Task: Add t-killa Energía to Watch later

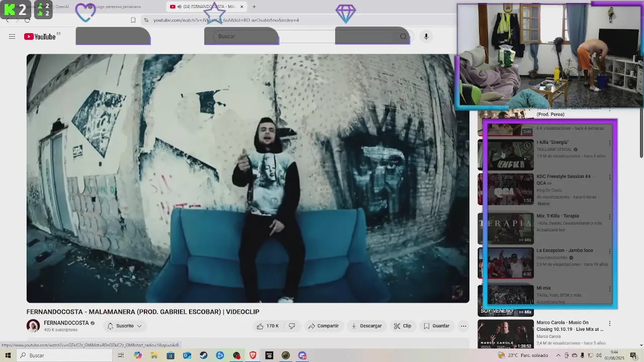Action: 527,146
